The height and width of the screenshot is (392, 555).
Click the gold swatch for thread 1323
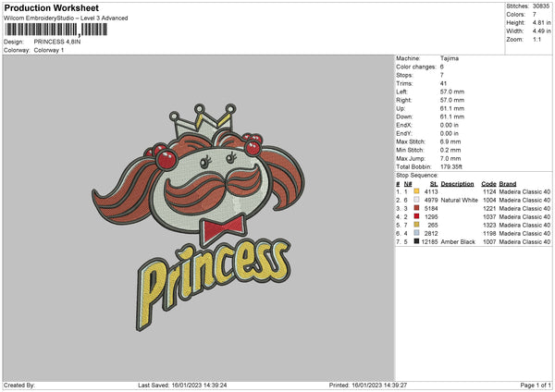pos(416,225)
